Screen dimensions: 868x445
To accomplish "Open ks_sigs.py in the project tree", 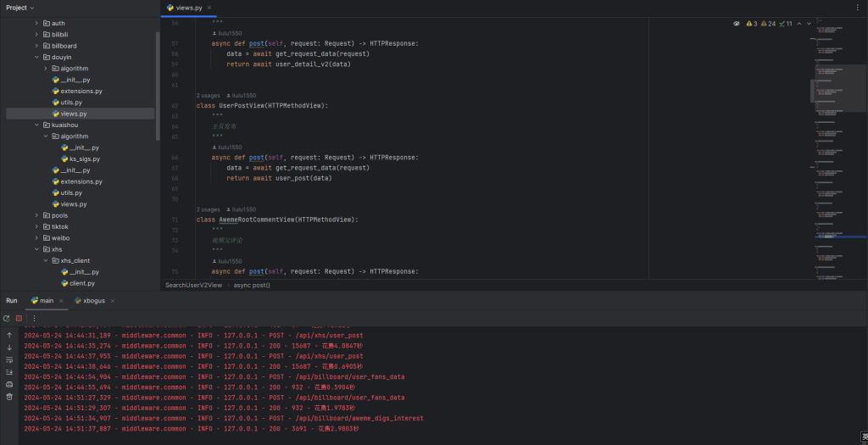I will [84, 159].
